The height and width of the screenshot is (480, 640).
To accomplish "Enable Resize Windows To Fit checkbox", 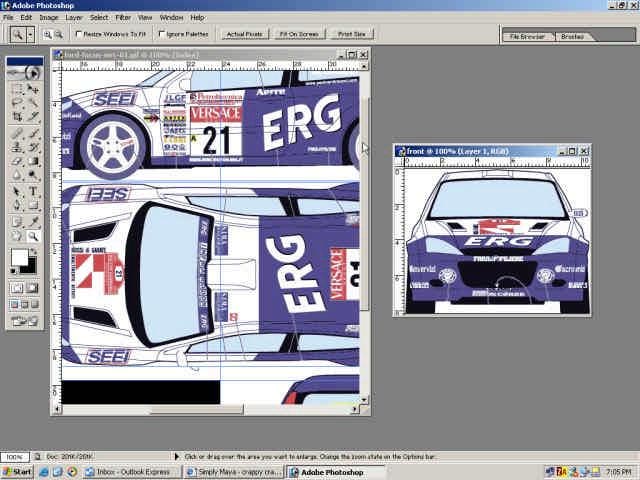I will [80, 34].
